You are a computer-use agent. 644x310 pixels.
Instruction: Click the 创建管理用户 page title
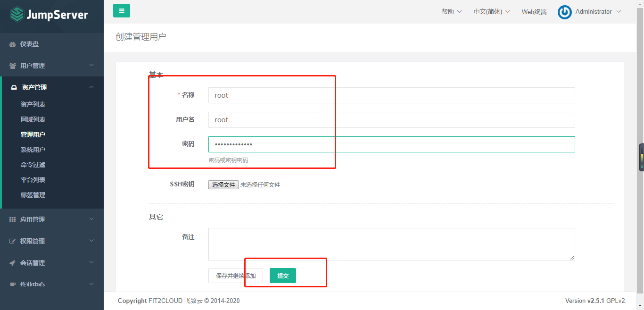click(141, 37)
